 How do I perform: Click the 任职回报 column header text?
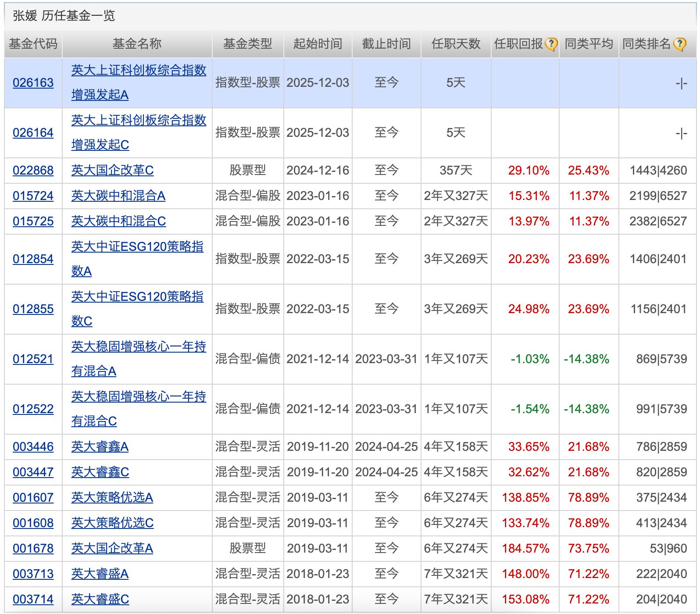click(x=519, y=44)
